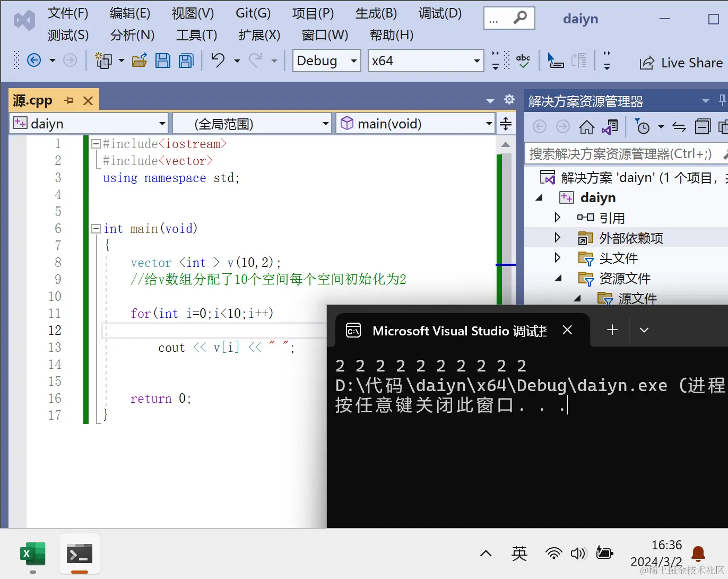Expand the 外部依赖项 node

[557, 238]
